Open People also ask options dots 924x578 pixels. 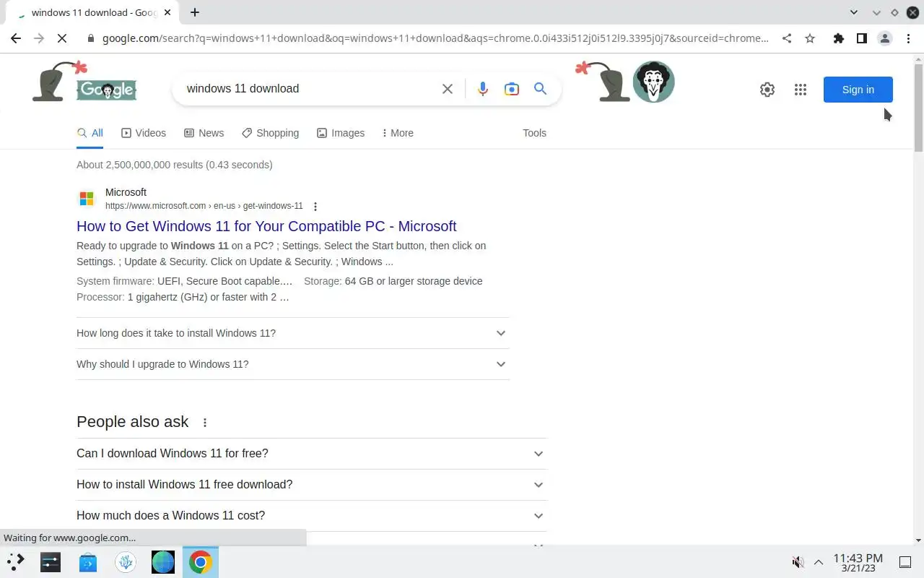[x=205, y=423]
